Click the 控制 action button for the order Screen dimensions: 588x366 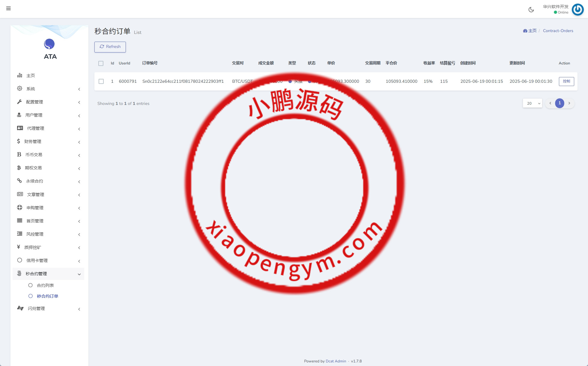pyautogui.click(x=566, y=81)
